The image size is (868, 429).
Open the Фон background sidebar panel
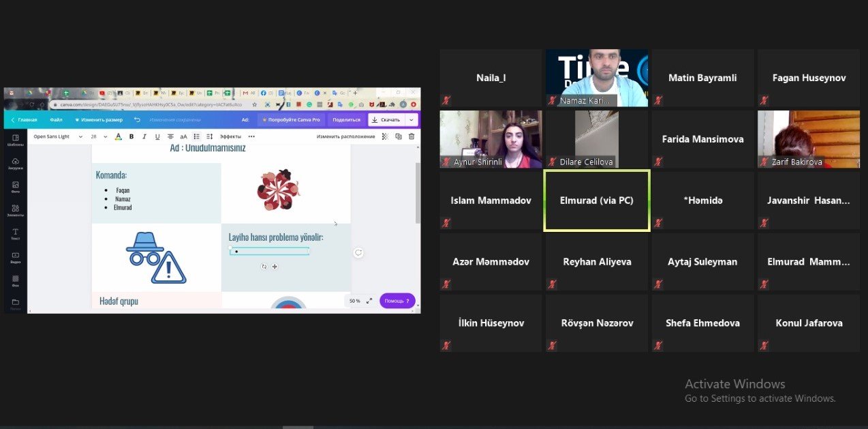[x=15, y=280]
